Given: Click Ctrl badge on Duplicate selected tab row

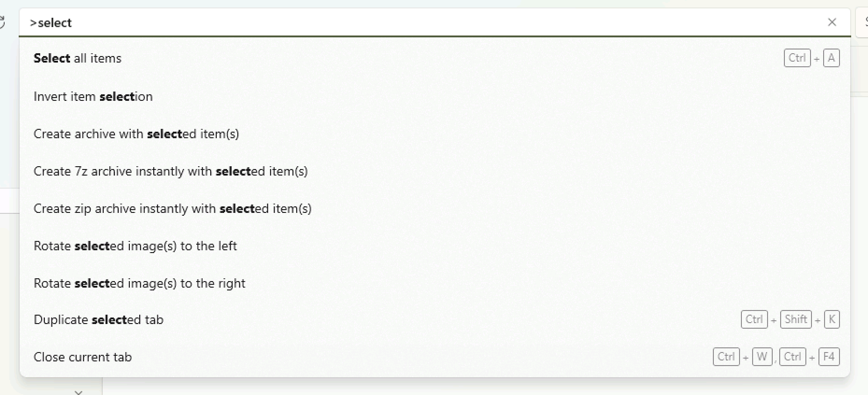Looking at the screenshot, I should pos(754,320).
